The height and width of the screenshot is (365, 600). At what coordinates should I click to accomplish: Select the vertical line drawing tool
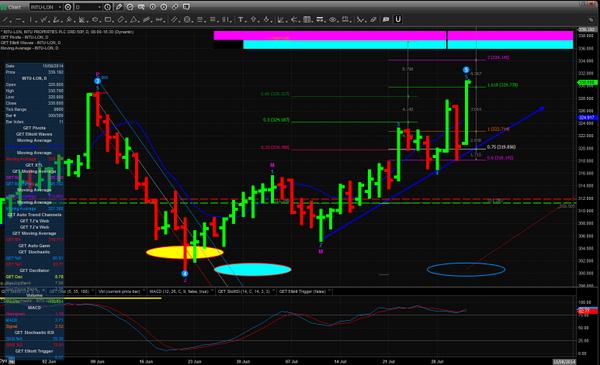(x=31, y=19)
